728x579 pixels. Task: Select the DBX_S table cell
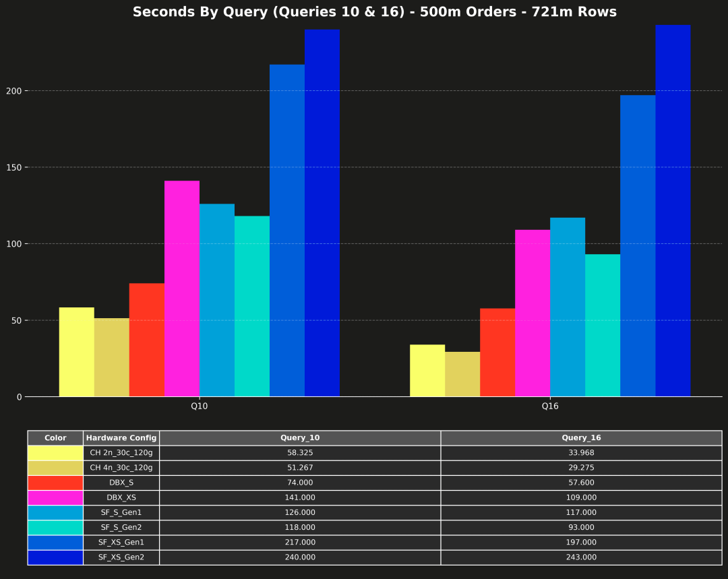click(x=121, y=483)
